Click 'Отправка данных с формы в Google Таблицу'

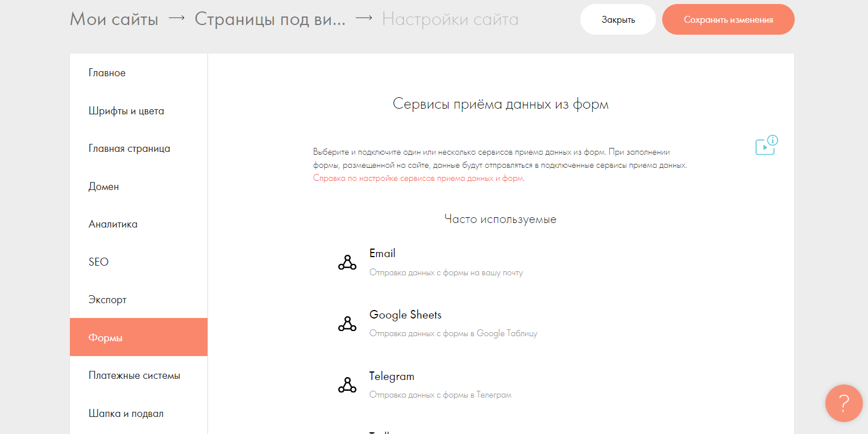click(x=453, y=333)
